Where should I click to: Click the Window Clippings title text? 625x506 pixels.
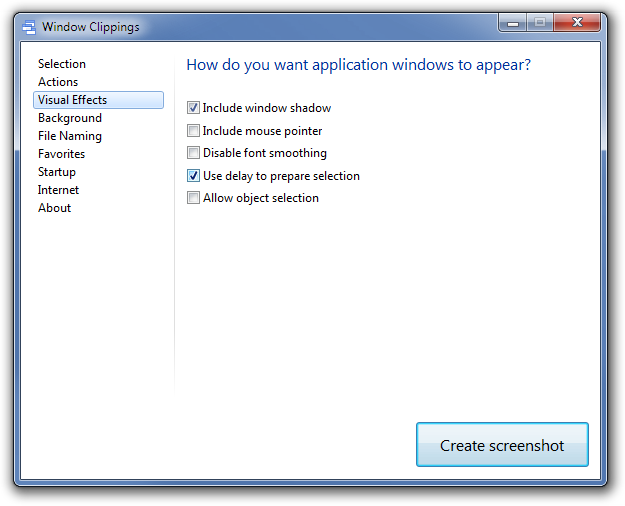pos(91,27)
